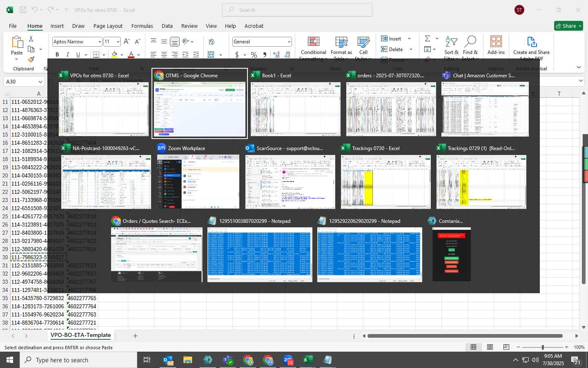
Task: Toggle Top Align vertical alignment
Action: tap(154, 42)
